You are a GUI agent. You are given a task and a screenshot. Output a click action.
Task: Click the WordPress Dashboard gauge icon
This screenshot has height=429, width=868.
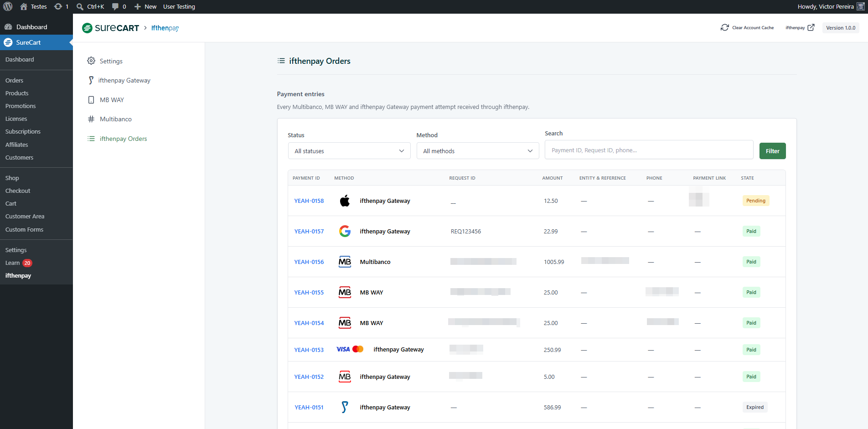point(8,27)
